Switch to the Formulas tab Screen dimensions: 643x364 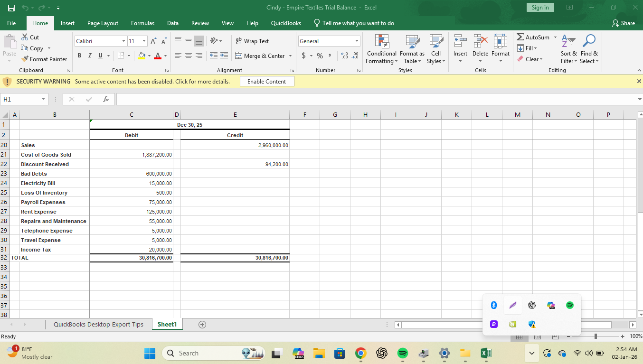142,23
